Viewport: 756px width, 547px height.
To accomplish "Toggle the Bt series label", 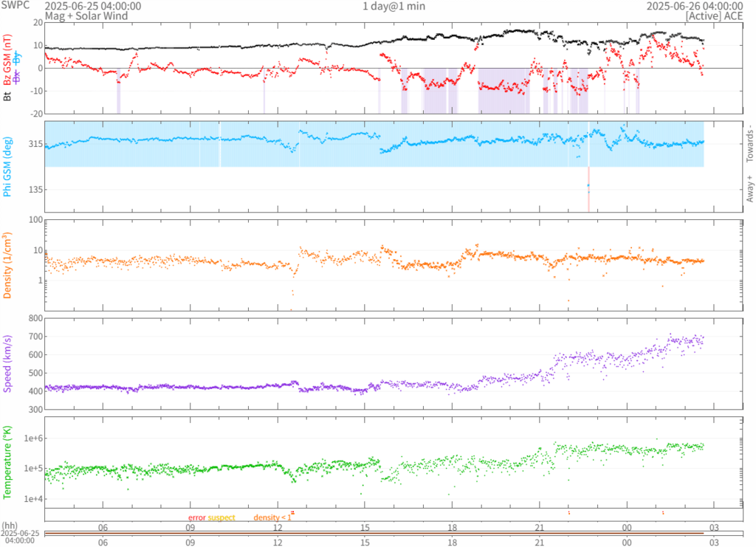I will pos(7,95).
